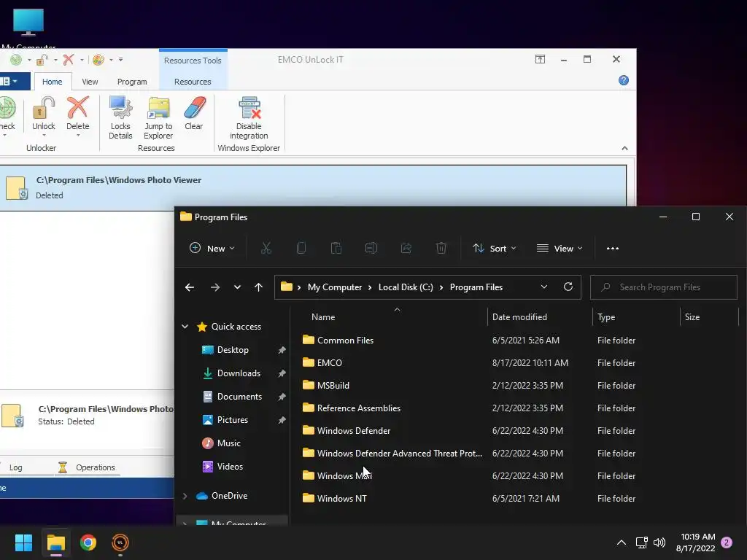
Task: Open the clock and date in the taskbar
Action: (695, 542)
